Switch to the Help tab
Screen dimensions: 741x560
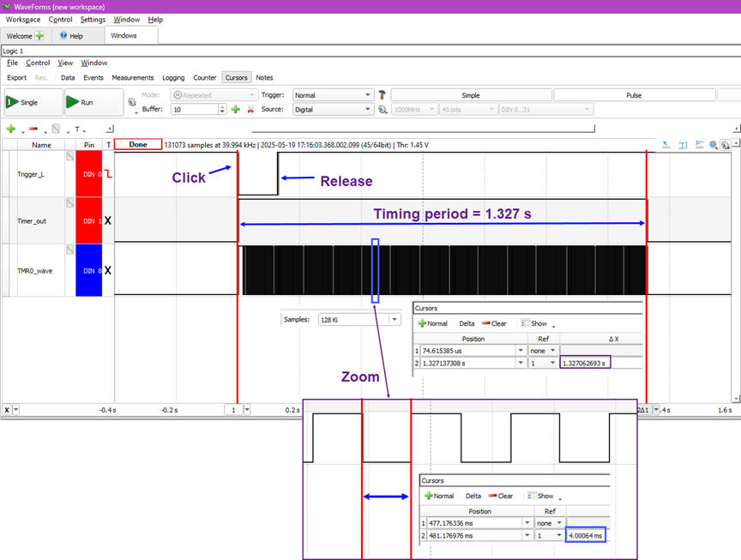70,36
